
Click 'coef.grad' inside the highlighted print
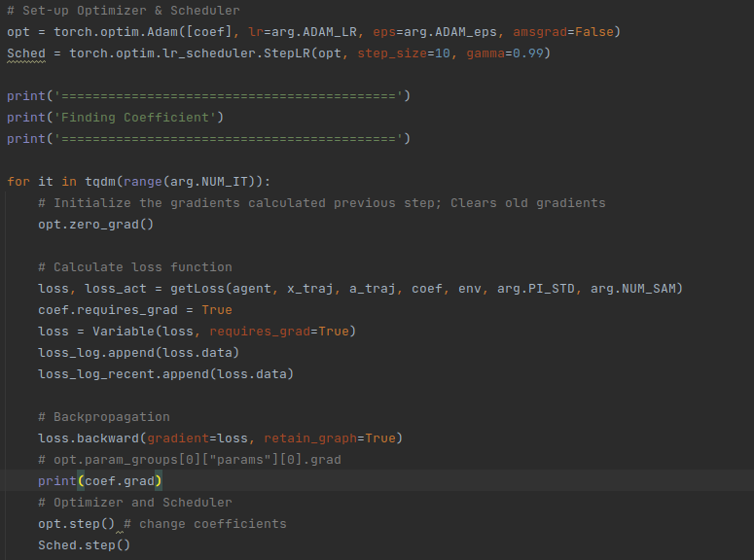pos(120,481)
